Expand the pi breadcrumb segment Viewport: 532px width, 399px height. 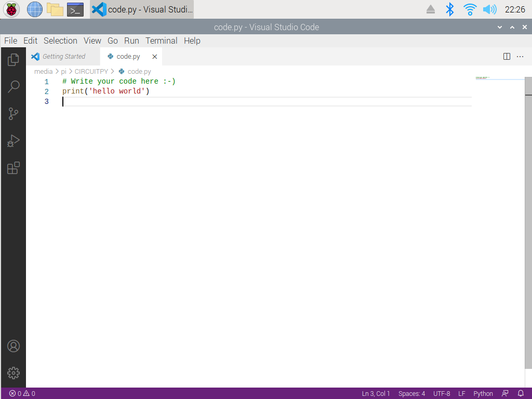pyautogui.click(x=63, y=72)
